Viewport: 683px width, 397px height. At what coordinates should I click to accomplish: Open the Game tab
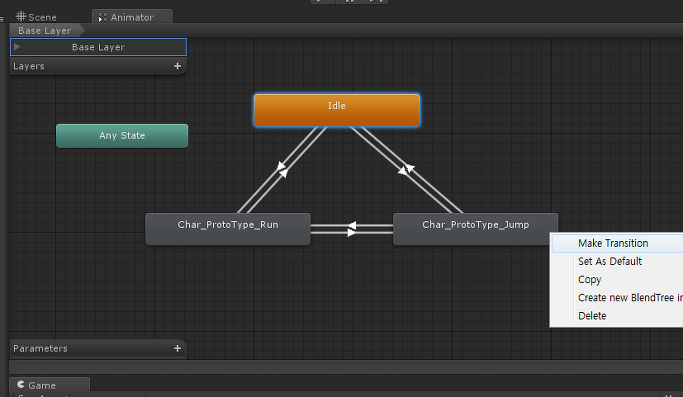coord(50,385)
